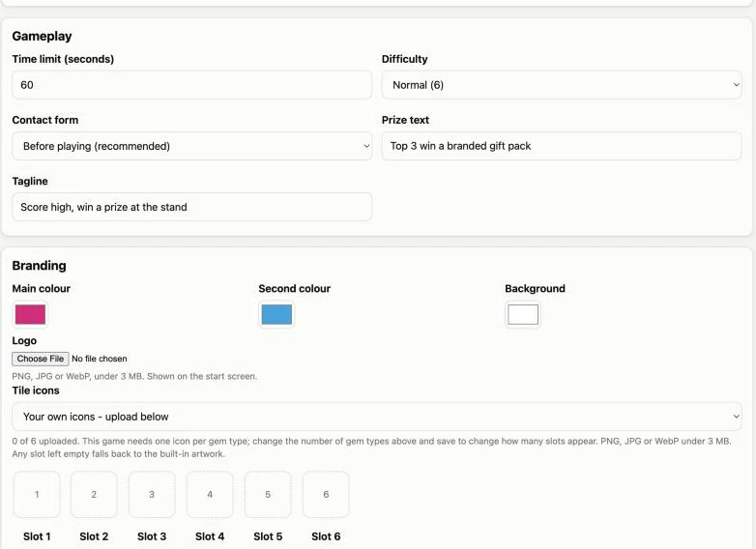Click into the Prize text field
The width and height of the screenshot is (756, 549).
(562, 146)
